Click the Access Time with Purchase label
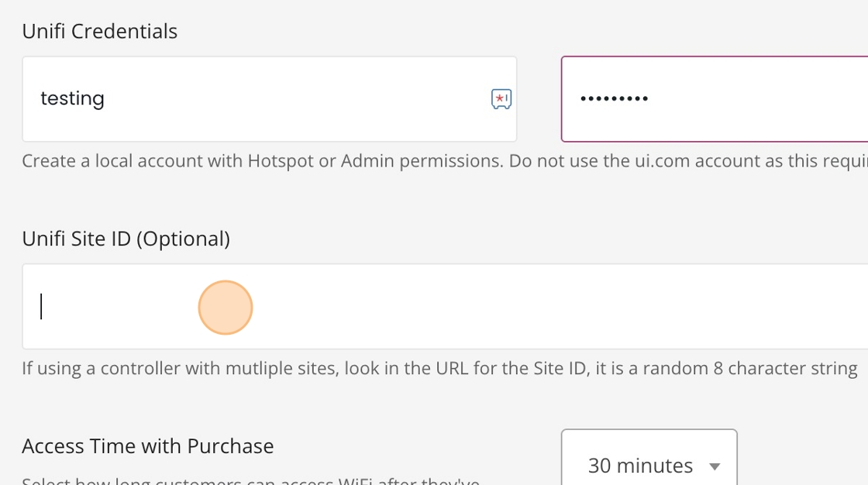This screenshot has width=868, height=485. (148, 446)
